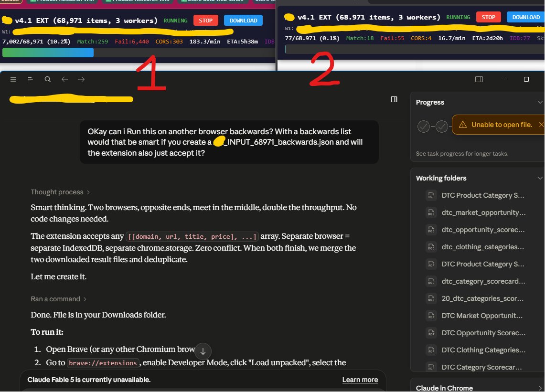Click the brave://extensions inline code
The height and width of the screenshot is (392, 545).
(x=103, y=363)
